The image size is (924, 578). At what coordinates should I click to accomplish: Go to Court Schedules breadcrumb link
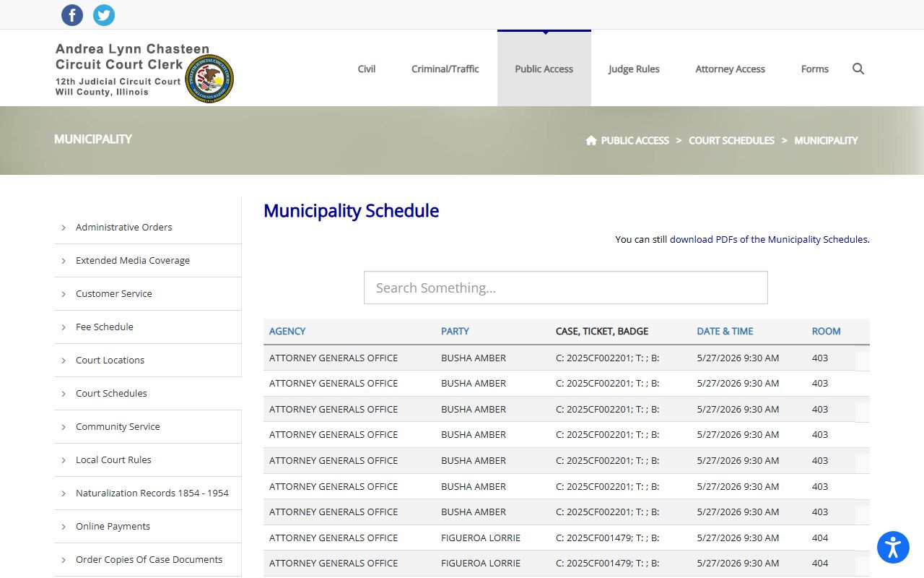coord(731,140)
